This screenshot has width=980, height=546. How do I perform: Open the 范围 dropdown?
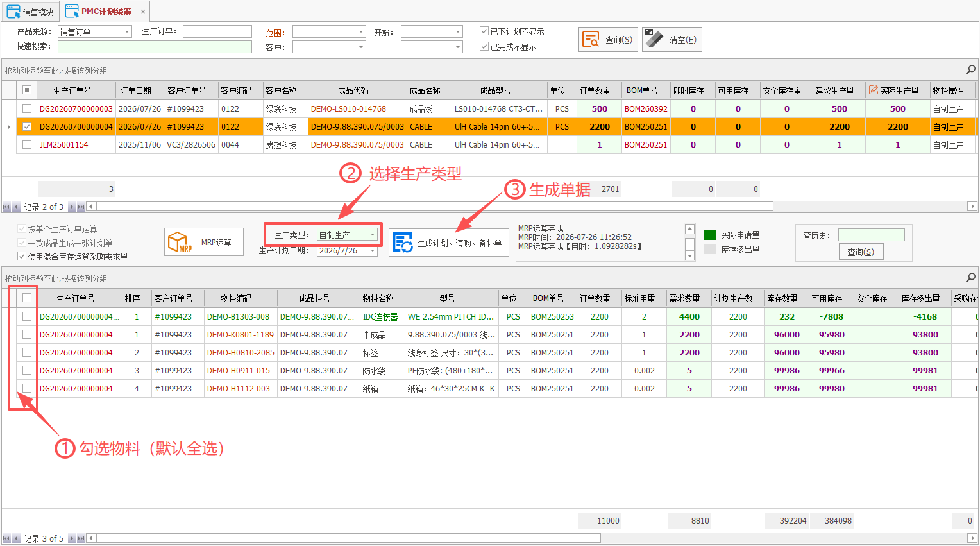tap(361, 31)
